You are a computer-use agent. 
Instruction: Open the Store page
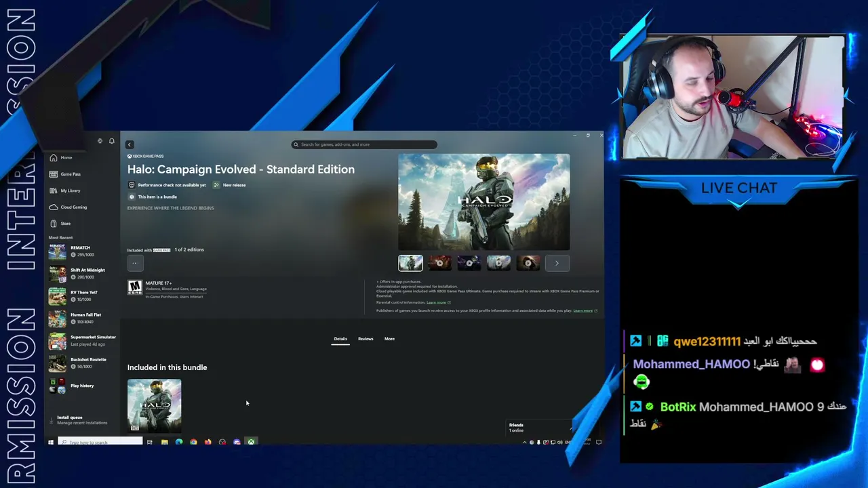coord(60,223)
